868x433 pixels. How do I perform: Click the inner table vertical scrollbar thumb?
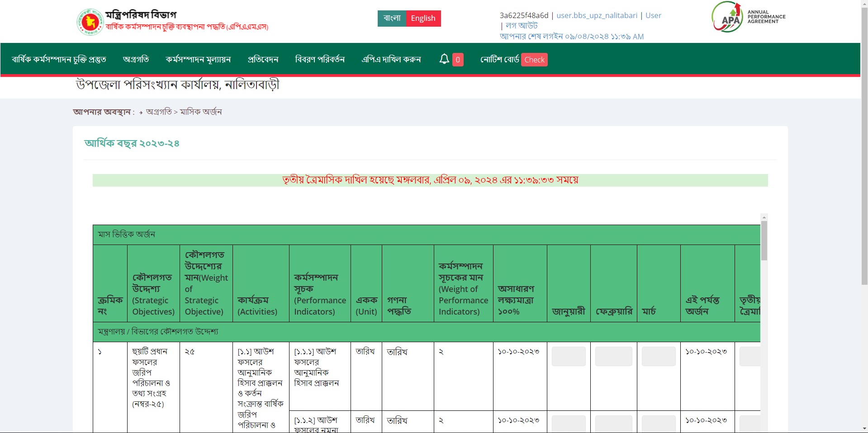(x=764, y=241)
